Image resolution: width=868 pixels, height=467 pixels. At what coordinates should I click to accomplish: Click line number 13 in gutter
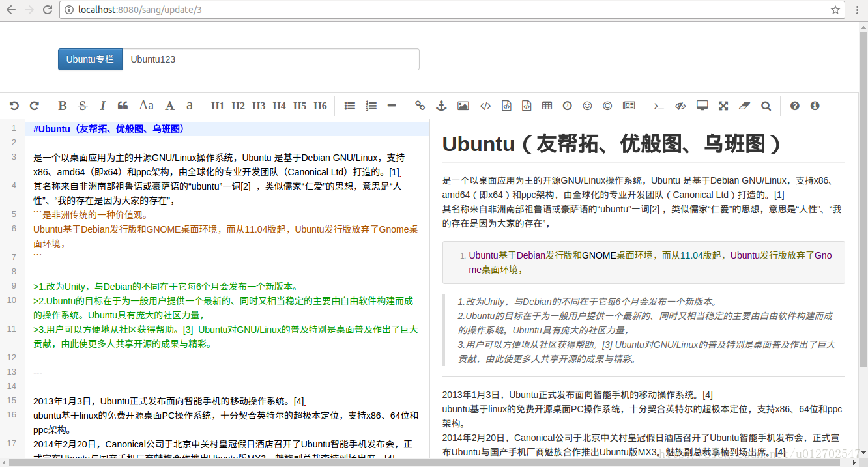12,372
